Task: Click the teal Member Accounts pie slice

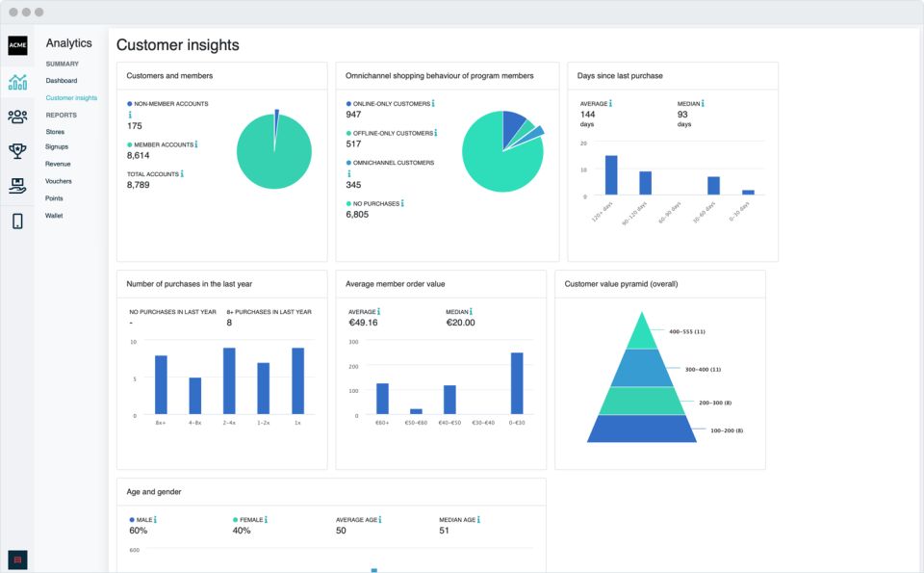Action: 272,159
